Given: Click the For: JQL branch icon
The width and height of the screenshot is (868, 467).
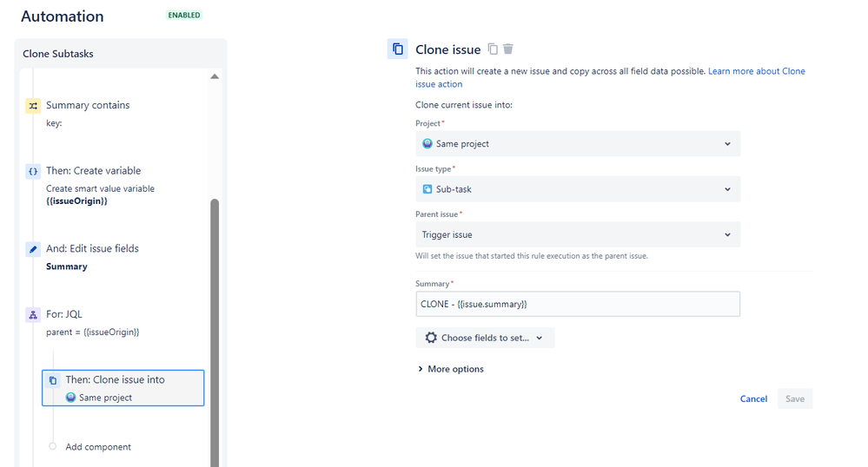Looking at the screenshot, I should tap(33, 315).
